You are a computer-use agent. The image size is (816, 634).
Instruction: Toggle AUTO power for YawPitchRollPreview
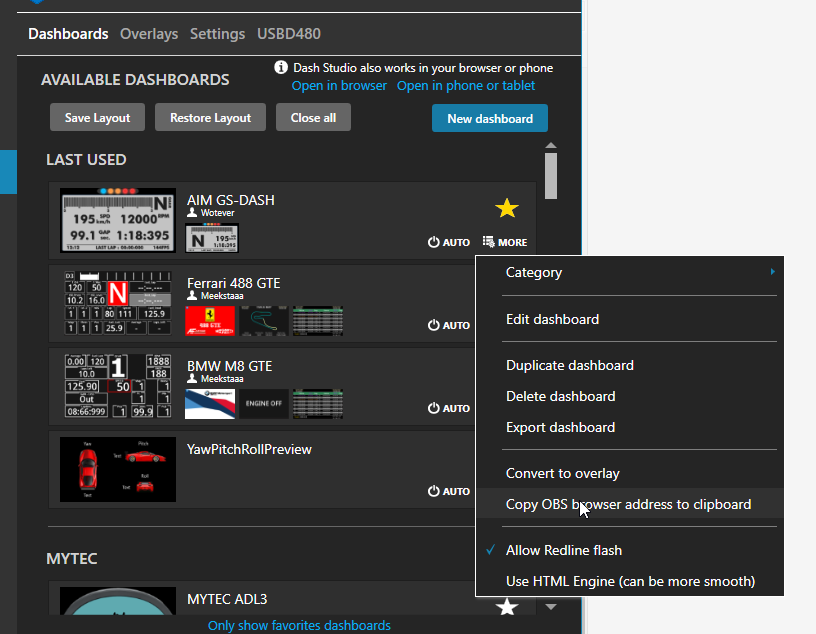pyautogui.click(x=449, y=491)
